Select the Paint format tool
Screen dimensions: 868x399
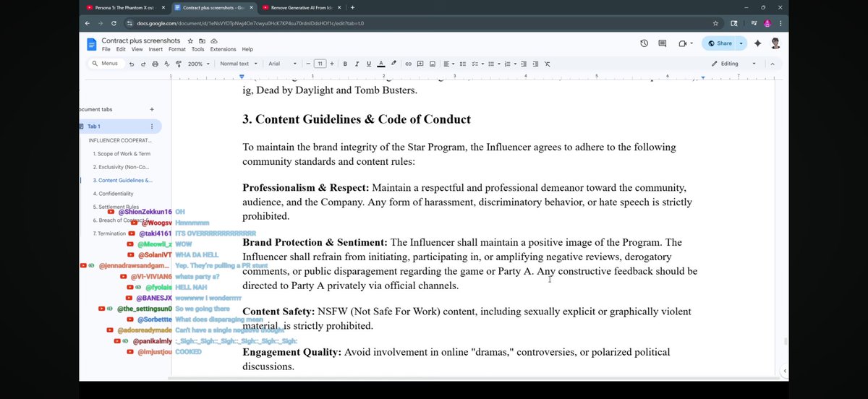click(x=178, y=64)
